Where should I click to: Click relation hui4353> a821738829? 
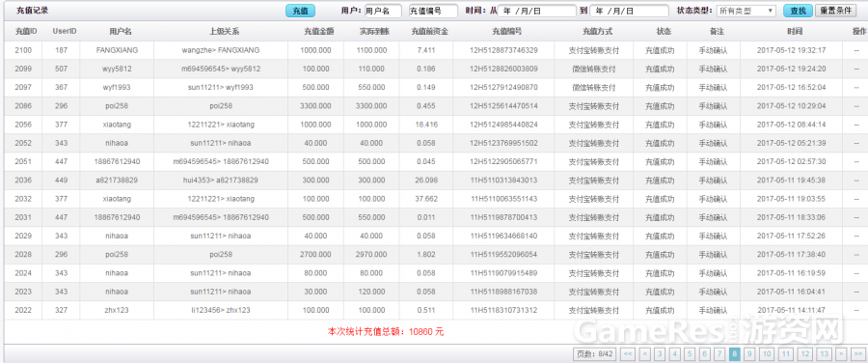point(221,181)
